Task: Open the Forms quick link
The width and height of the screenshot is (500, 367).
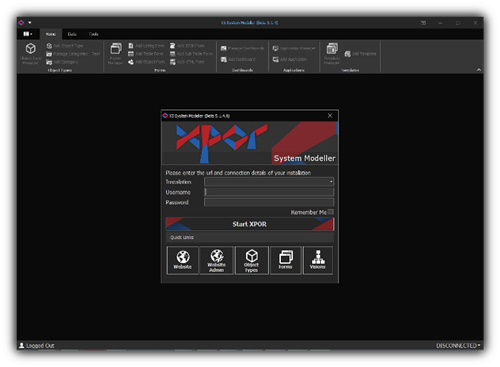Action: coord(286,260)
